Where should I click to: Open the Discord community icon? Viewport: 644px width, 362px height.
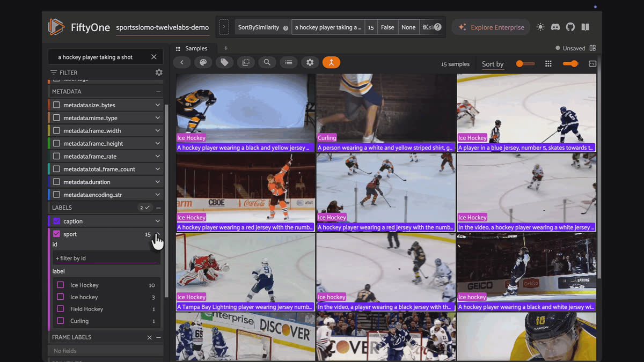tap(555, 27)
